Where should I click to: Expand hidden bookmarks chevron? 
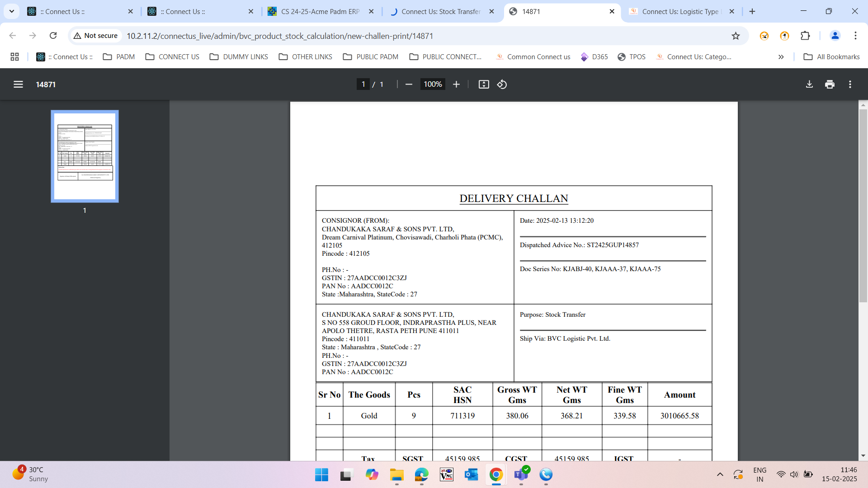[x=781, y=56]
